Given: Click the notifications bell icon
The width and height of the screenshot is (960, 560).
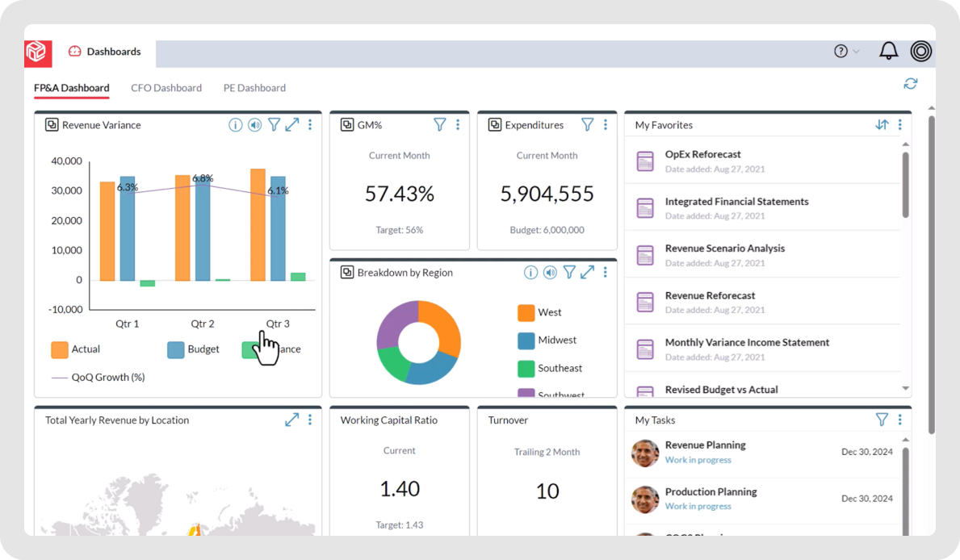Looking at the screenshot, I should click(888, 51).
